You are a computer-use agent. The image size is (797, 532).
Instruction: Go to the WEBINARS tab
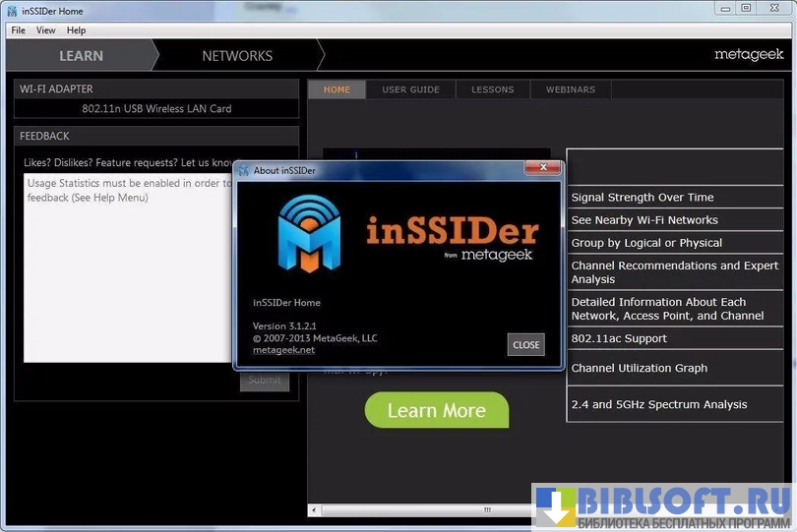[x=571, y=89]
